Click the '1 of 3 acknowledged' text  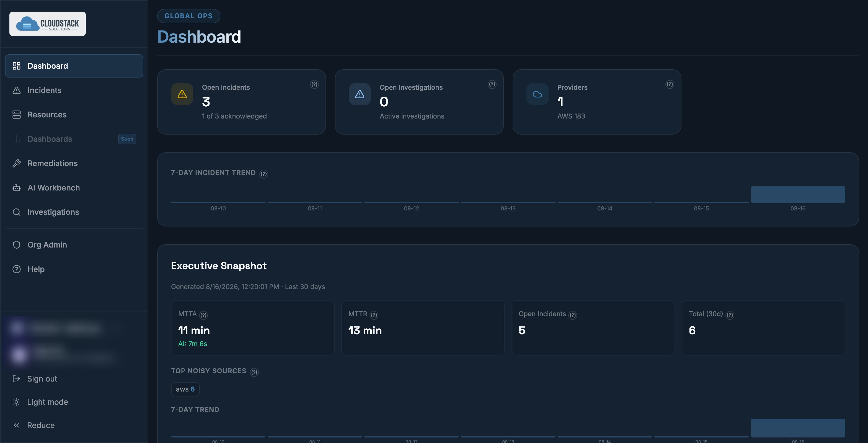point(234,116)
